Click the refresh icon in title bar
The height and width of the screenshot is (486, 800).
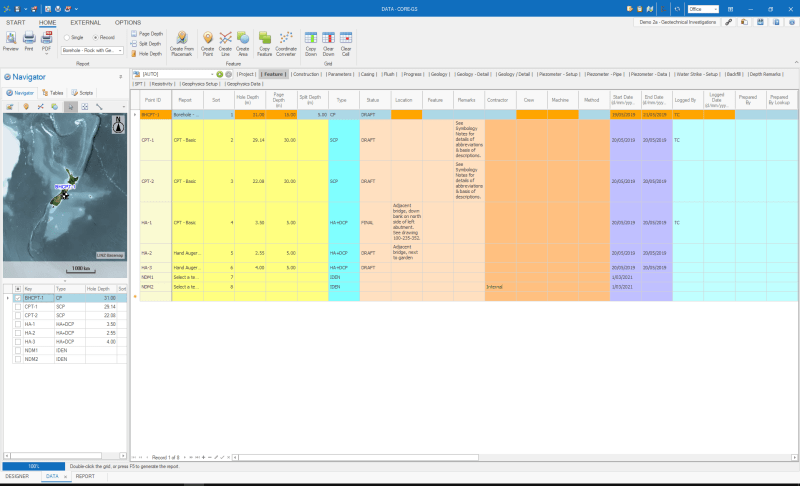pos(677,9)
